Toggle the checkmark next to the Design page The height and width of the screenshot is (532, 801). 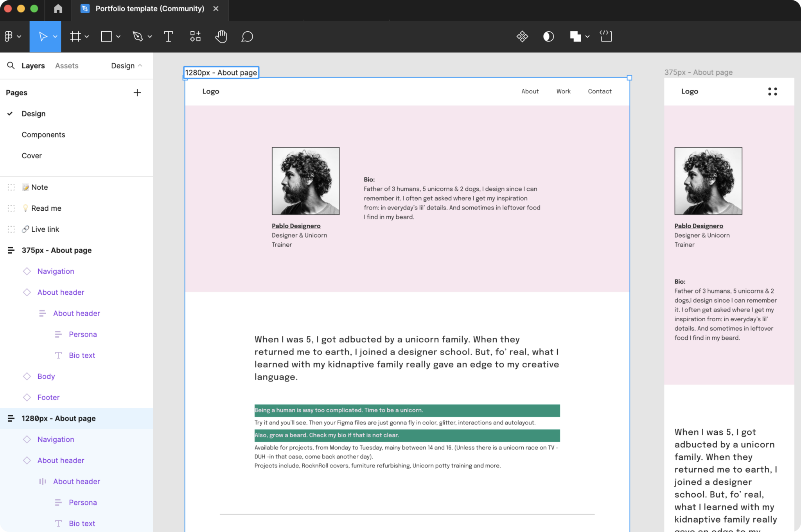(11, 113)
